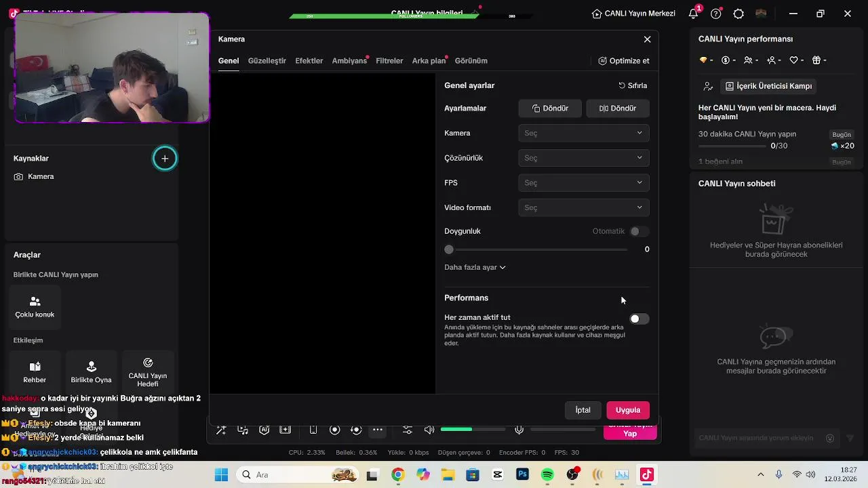Switch to the Güzelleştir tab
Screen dimensions: 868x488
coord(267,61)
